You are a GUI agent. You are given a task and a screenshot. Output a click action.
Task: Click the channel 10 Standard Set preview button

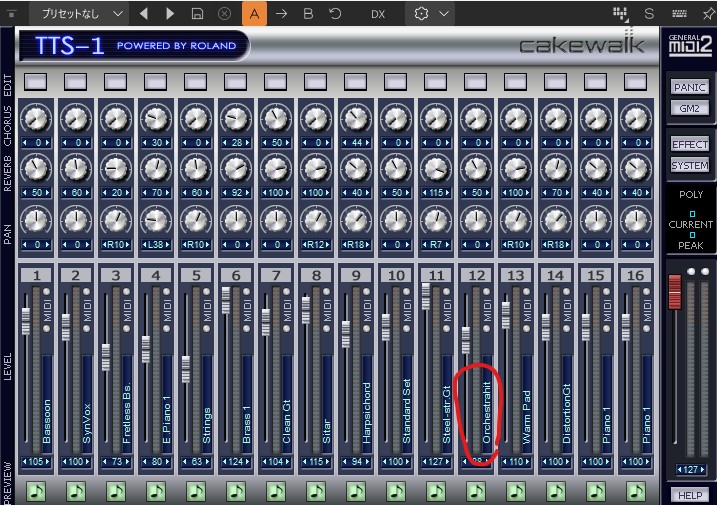pos(396,492)
